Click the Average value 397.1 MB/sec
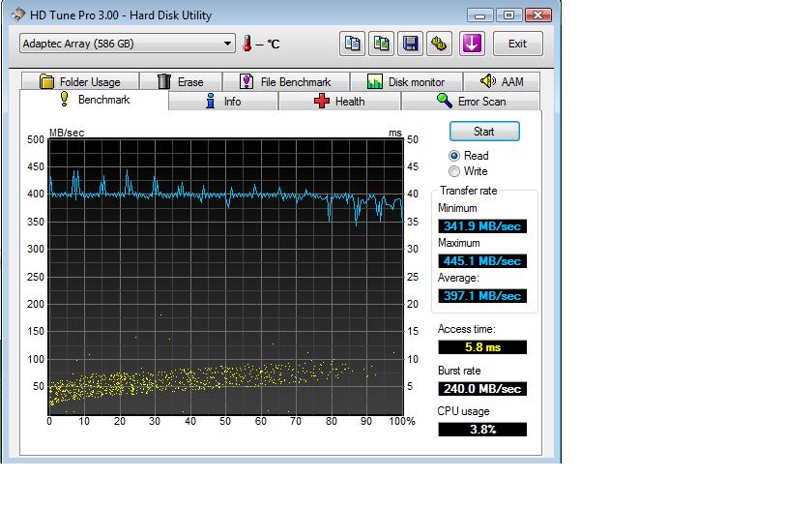812x508 pixels. (x=482, y=296)
